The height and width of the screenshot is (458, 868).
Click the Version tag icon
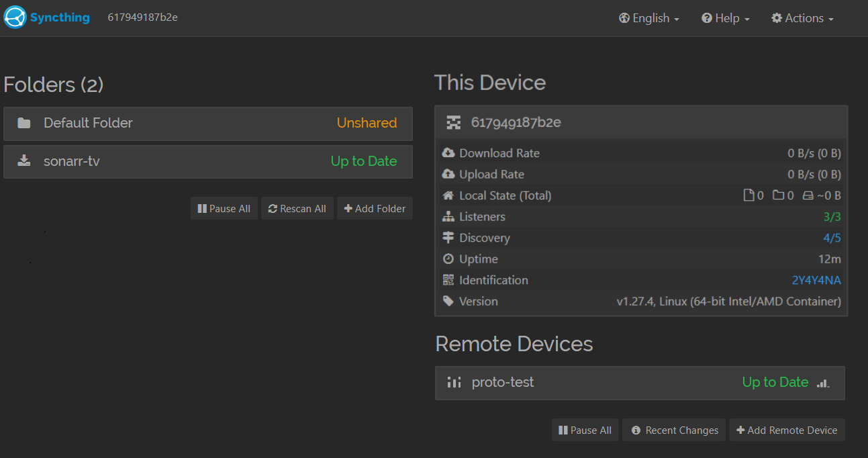tap(448, 302)
